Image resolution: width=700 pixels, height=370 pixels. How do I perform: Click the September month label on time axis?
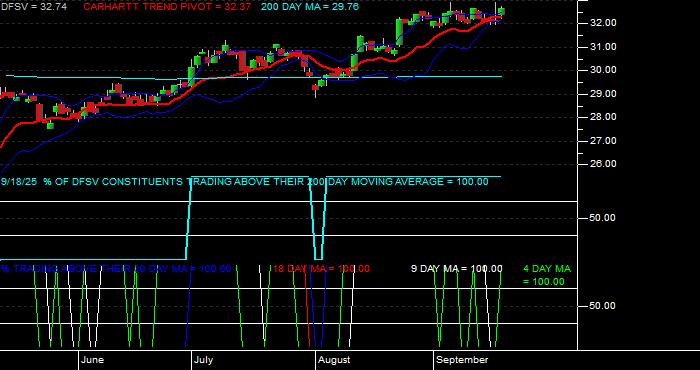click(462, 360)
